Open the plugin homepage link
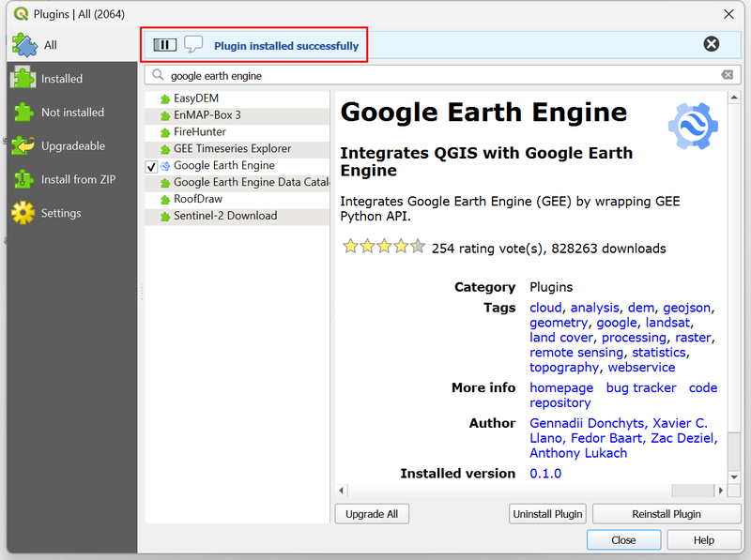751x560 pixels. click(561, 388)
